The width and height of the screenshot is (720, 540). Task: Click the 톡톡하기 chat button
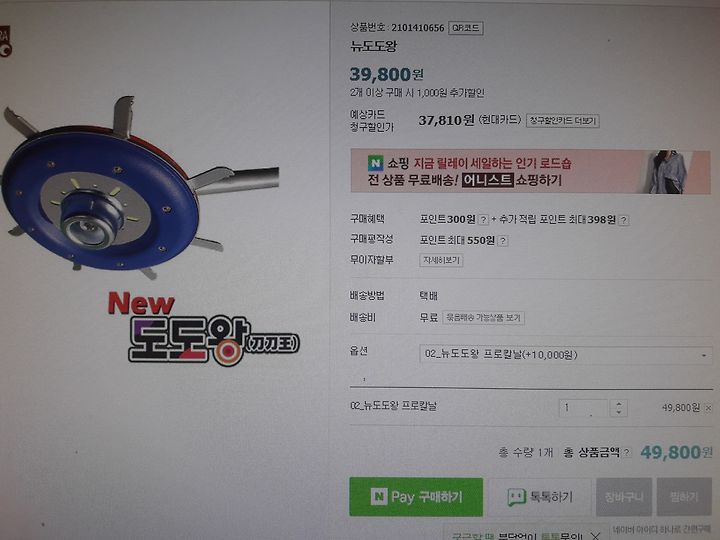(x=540, y=497)
